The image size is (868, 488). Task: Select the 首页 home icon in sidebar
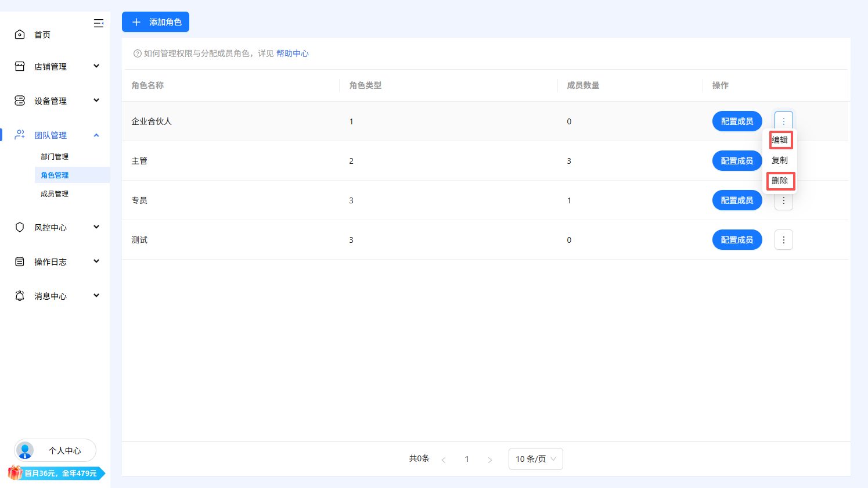[x=20, y=34]
